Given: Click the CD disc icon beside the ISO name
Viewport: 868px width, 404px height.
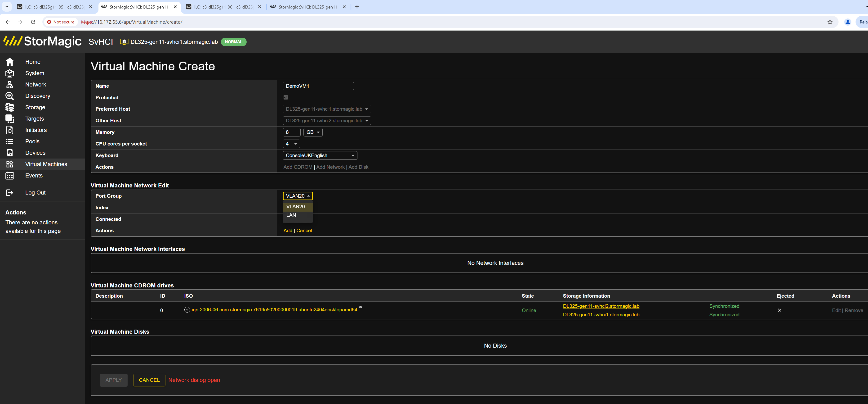Looking at the screenshot, I should click(x=187, y=310).
